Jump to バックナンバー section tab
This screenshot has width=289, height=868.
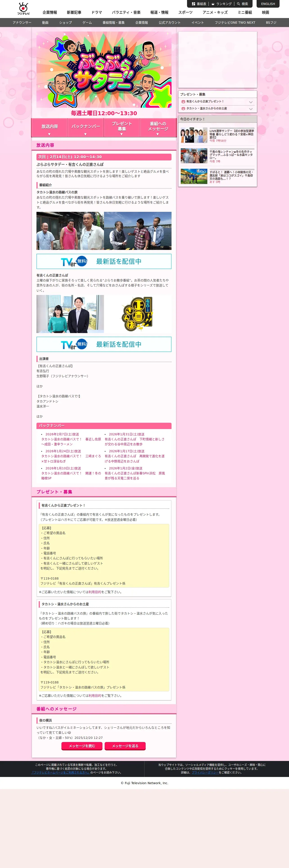[x=86, y=128]
